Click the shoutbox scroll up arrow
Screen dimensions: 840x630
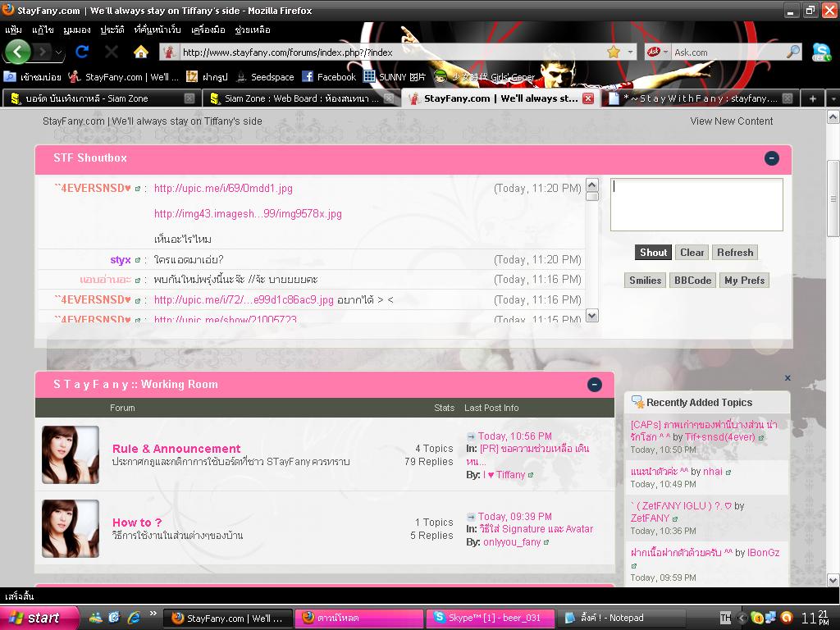pyautogui.click(x=592, y=185)
